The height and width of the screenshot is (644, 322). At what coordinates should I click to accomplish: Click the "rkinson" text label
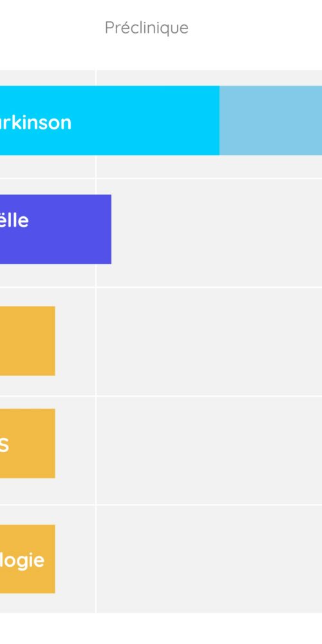coord(35,122)
